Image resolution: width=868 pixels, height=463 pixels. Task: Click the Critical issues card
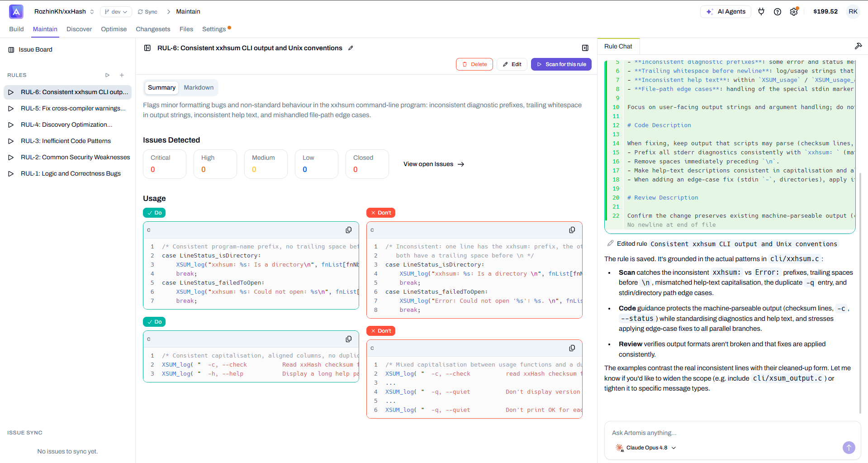pos(165,164)
